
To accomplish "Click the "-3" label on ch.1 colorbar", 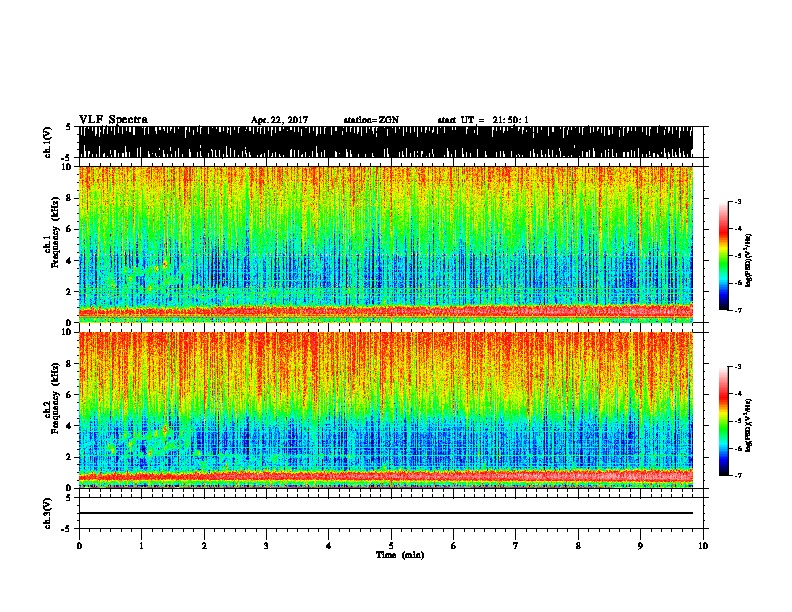I will point(738,201).
